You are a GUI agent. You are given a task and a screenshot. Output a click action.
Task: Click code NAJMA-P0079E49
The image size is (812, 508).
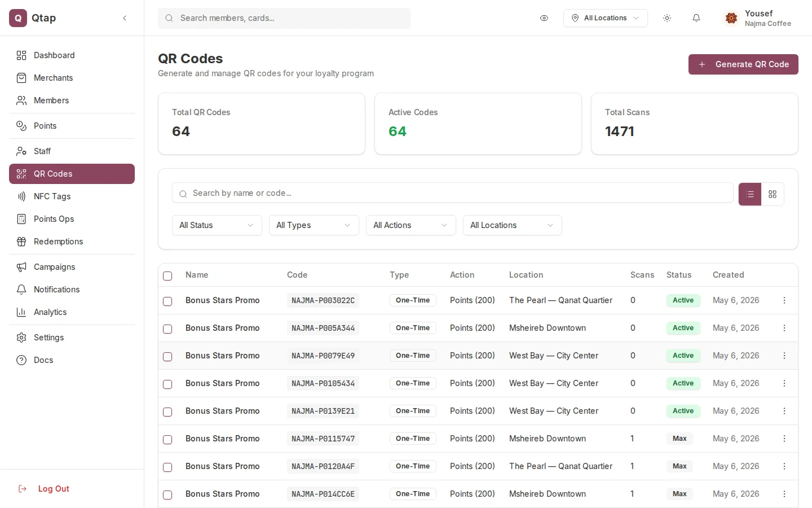[323, 356]
